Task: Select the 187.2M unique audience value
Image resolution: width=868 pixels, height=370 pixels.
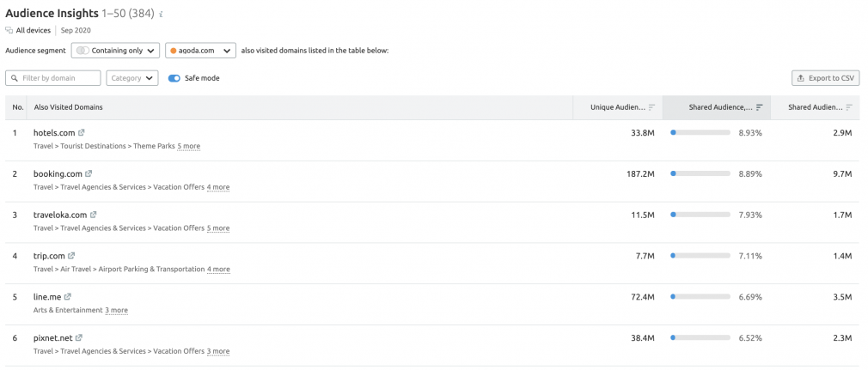Action: (x=640, y=173)
